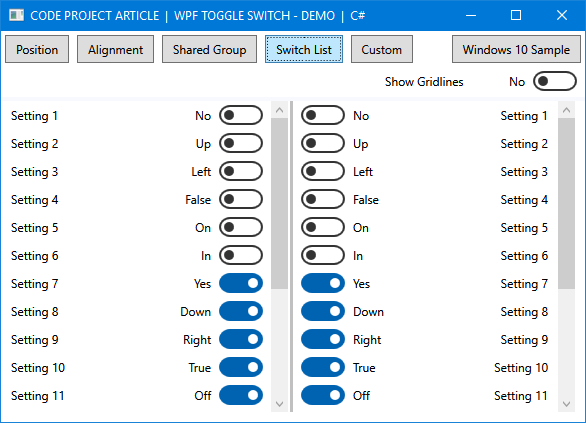The width and height of the screenshot is (586, 423).
Task: Click right list scroll down arrow
Action: click(567, 404)
